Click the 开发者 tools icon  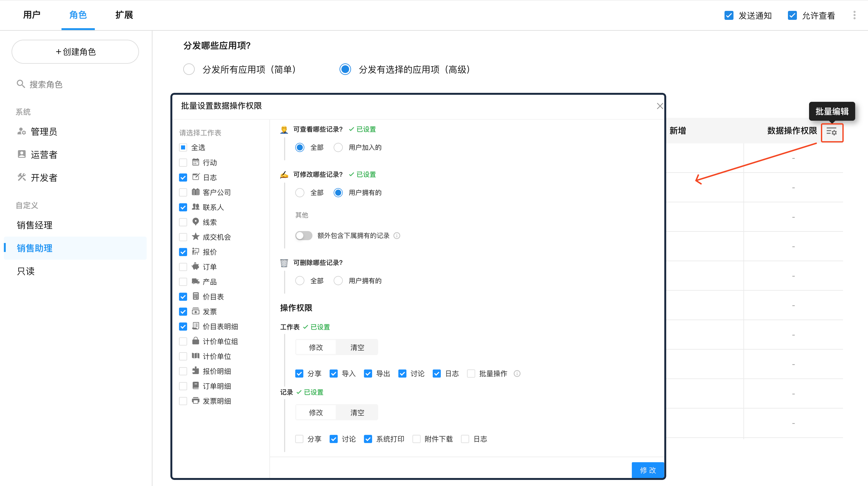[21, 177]
